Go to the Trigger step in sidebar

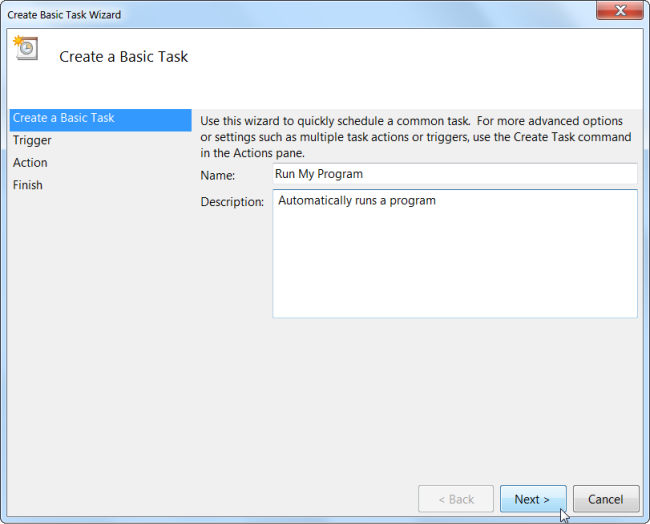click(x=33, y=141)
